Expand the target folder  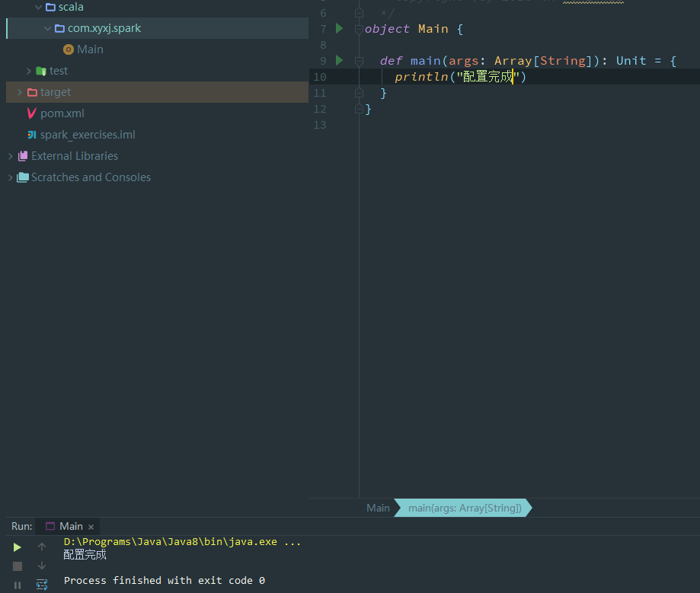click(20, 92)
